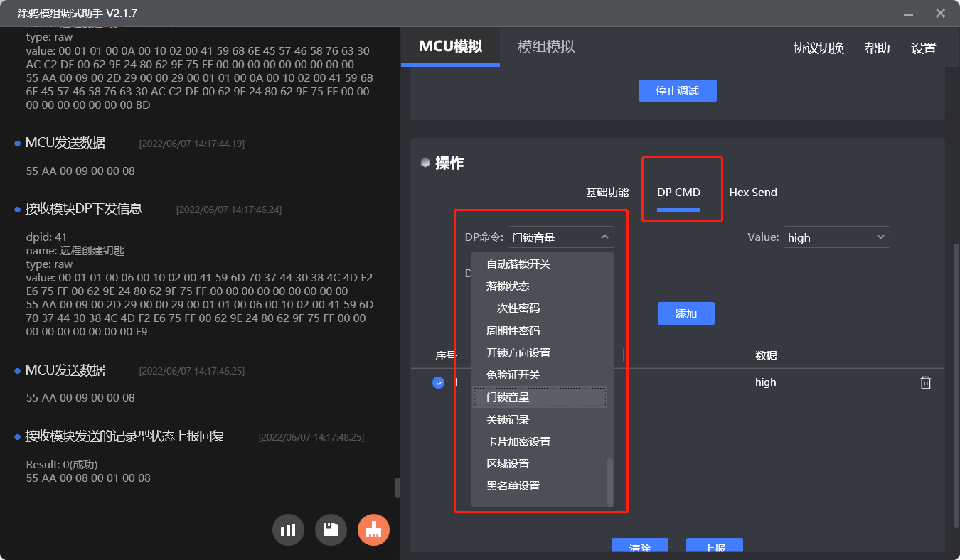This screenshot has width=960, height=560.
Task: Choose 免验证开关 from the dropdown list
Action: pyautogui.click(x=540, y=375)
